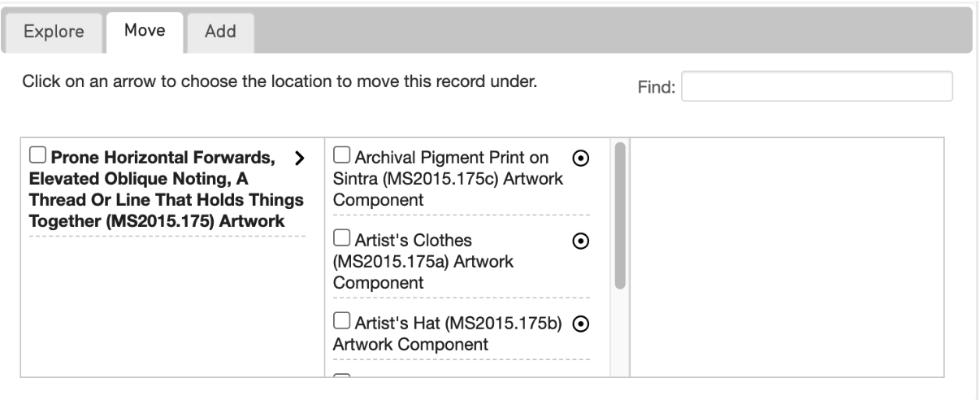Viewport: 980px width, 400px height.
Task: Switch to the Explore tab
Action: pos(54,33)
